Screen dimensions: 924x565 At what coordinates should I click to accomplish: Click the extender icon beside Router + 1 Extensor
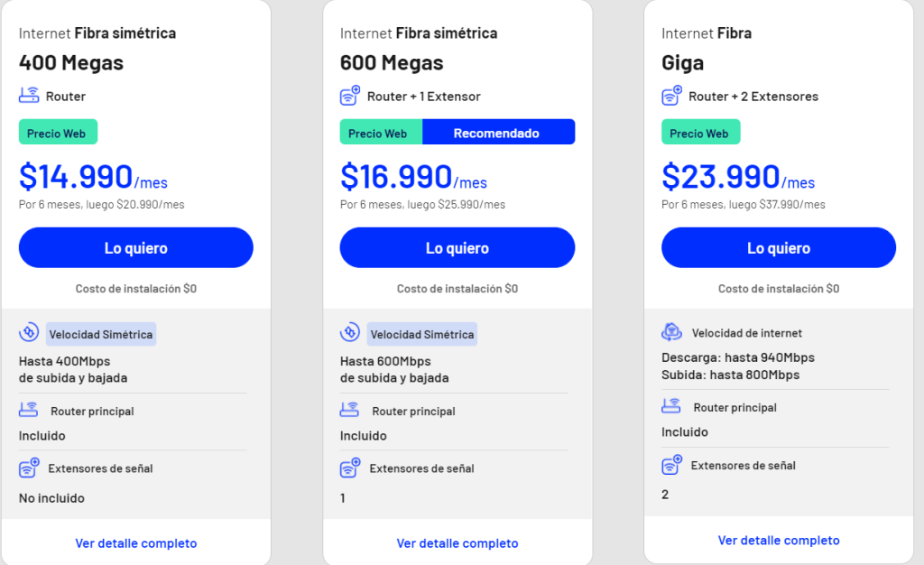350,95
